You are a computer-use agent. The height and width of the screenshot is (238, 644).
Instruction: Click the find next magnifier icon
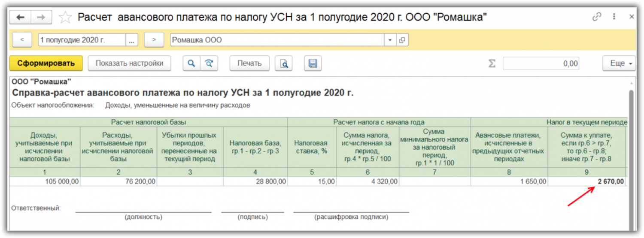tap(209, 63)
